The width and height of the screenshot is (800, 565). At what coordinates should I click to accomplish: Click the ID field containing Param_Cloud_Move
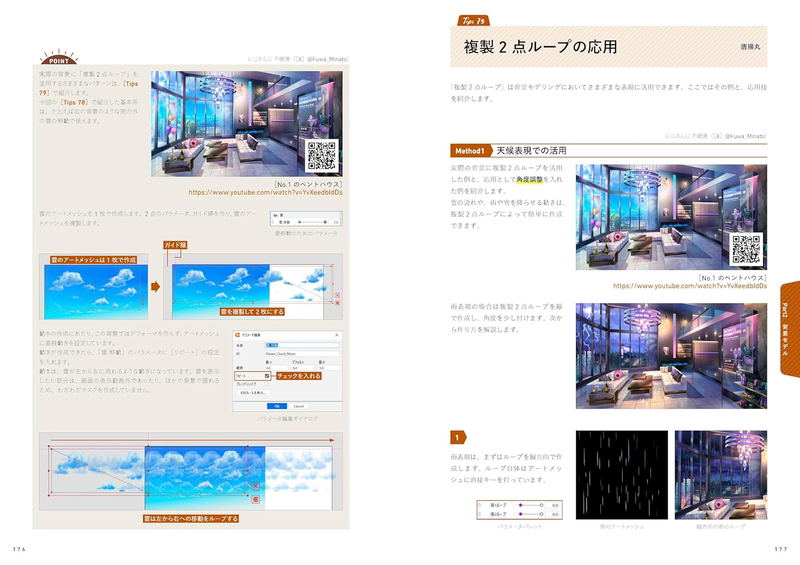[x=302, y=353]
